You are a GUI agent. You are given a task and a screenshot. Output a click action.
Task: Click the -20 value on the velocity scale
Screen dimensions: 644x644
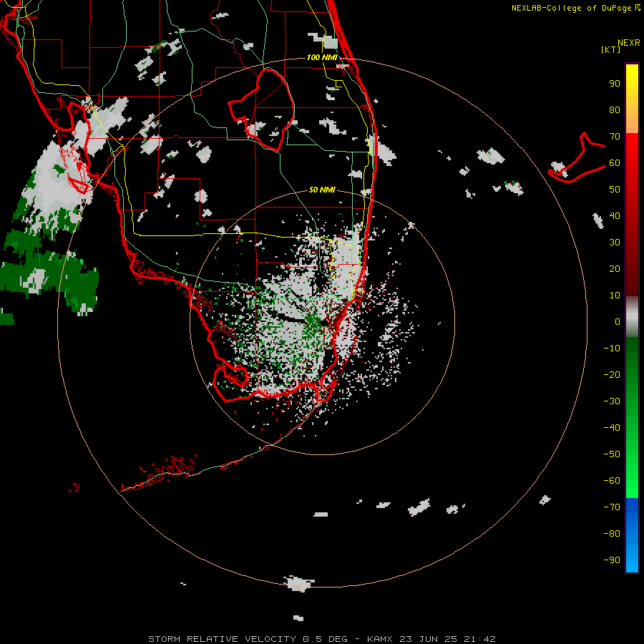coord(612,374)
